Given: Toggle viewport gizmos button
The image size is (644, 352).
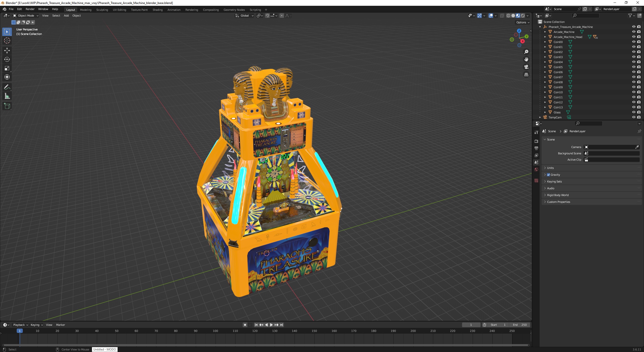Looking at the screenshot, I should click(479, 16).
